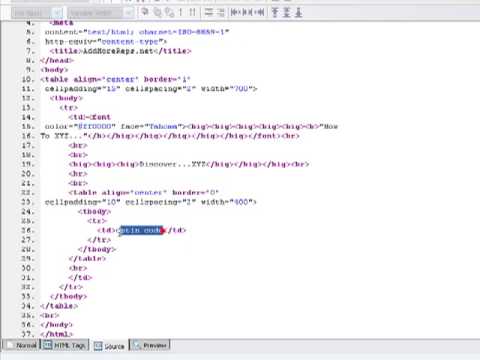Click the '</table>' tag on line 29

(87, 258)
